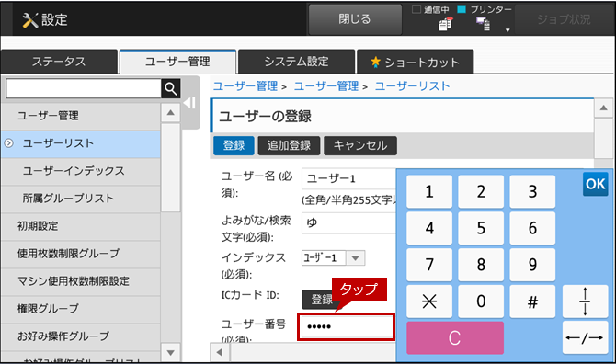Click the sidebar search text box

pos(84,89)
